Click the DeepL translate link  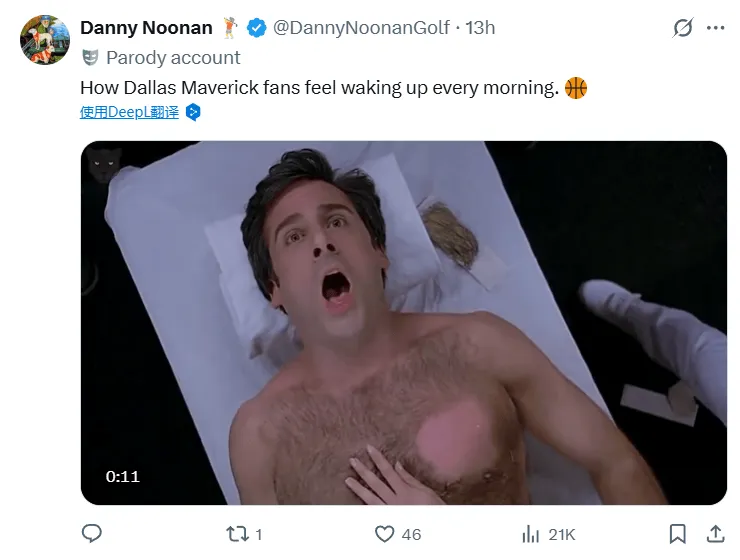129,113
